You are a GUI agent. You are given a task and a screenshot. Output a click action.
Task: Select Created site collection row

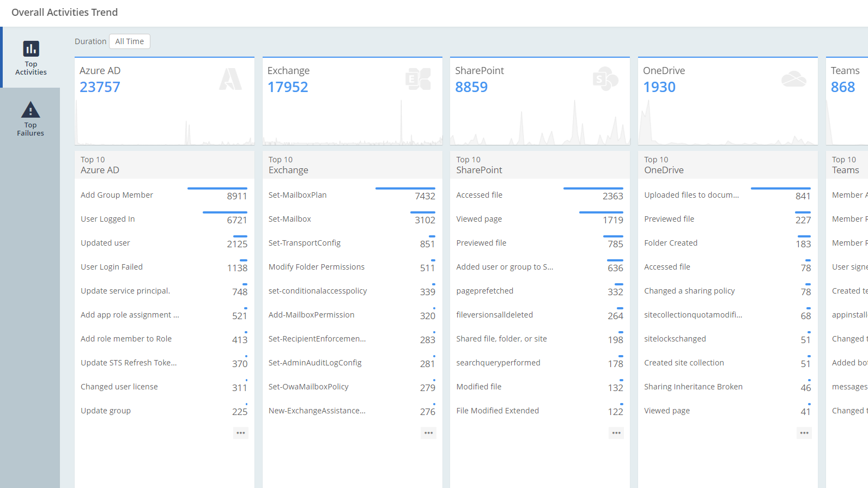point(727,363)
